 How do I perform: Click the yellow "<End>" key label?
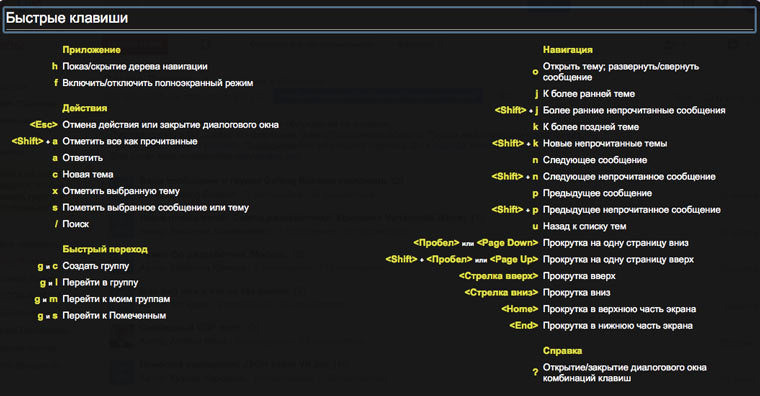[523, 326]
